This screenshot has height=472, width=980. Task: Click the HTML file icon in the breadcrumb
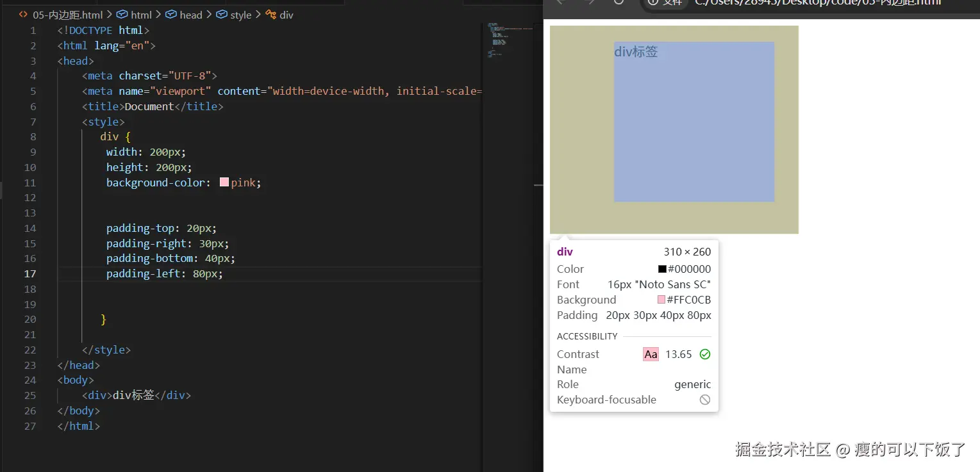(23, 15)
